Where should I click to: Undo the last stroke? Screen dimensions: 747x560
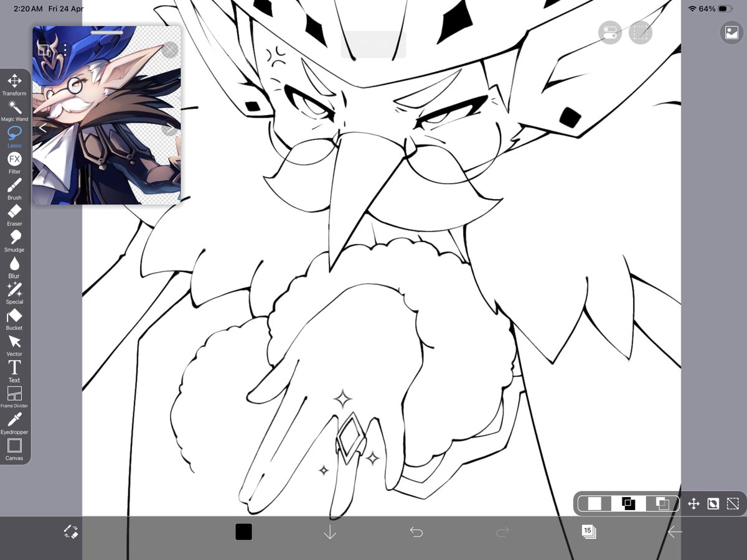[416, 532]
